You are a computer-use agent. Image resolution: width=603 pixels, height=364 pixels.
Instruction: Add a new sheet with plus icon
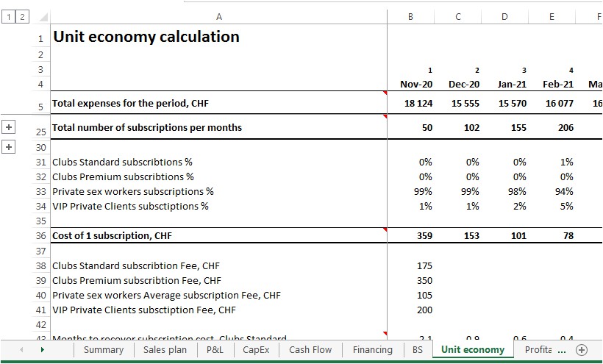coord(582,350)
